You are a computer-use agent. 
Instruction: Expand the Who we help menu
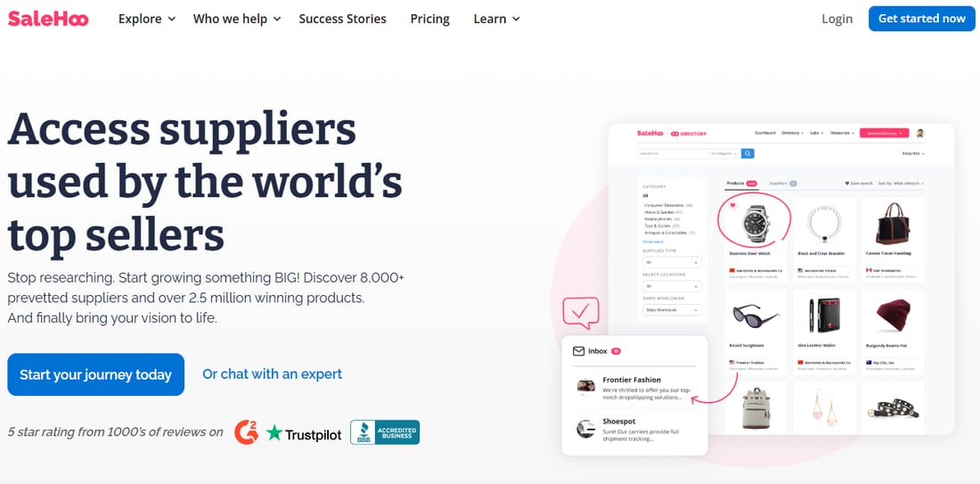237,19
